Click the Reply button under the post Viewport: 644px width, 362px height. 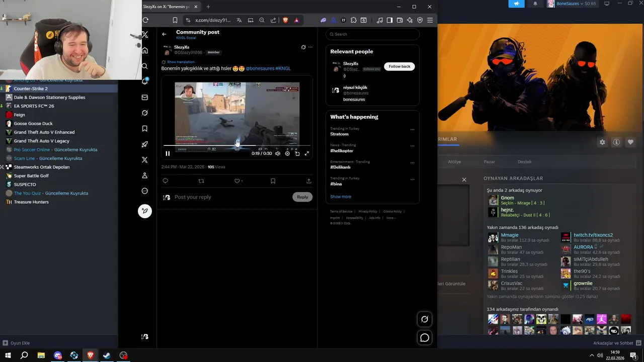[x=302, y=197]
